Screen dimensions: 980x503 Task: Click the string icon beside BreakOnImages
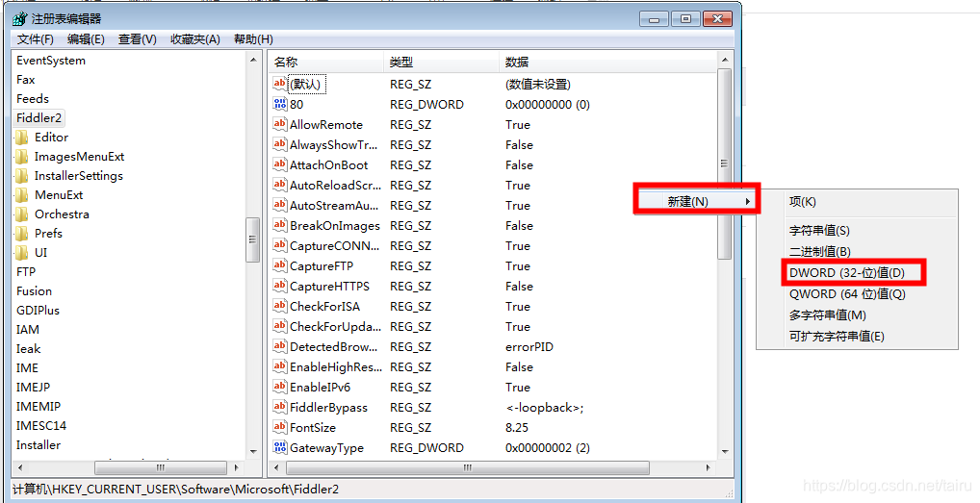(279, 225)
